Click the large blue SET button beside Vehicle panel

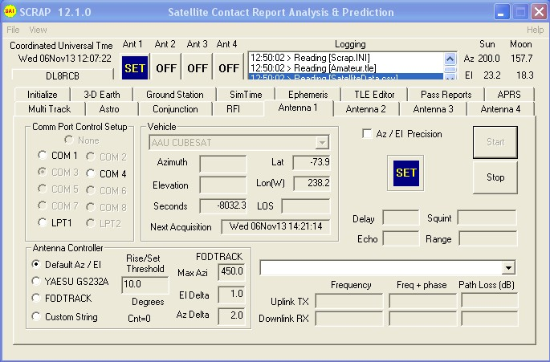click(406, 173)
